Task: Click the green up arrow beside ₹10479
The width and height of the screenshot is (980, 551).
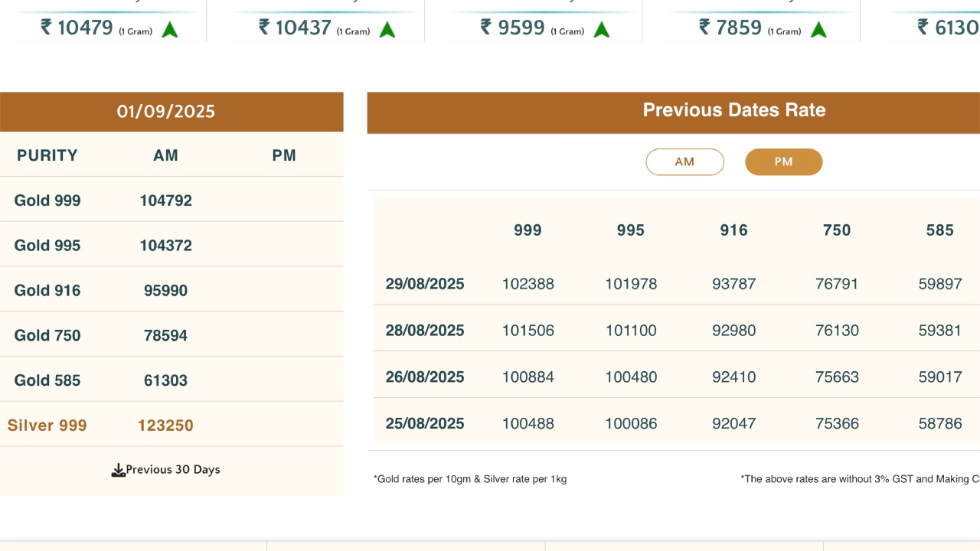Action: tap(170, 30)
